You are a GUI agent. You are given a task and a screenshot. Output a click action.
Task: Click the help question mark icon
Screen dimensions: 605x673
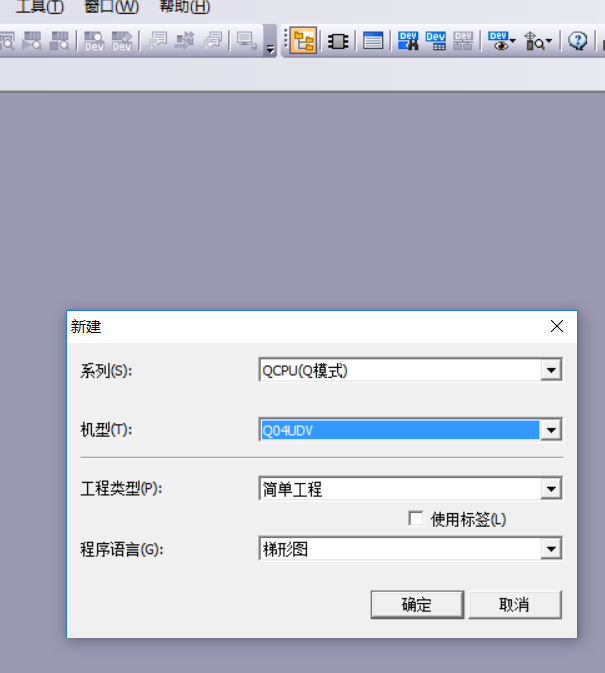577,41
